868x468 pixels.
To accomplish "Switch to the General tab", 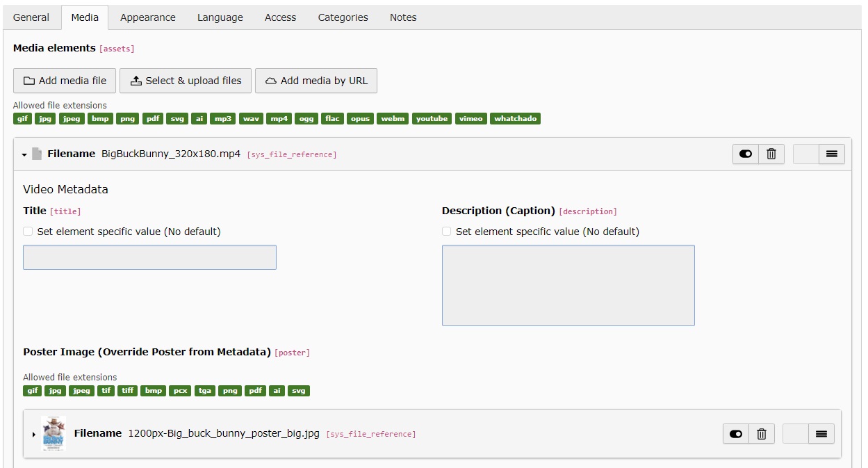I will coord(31,17).
